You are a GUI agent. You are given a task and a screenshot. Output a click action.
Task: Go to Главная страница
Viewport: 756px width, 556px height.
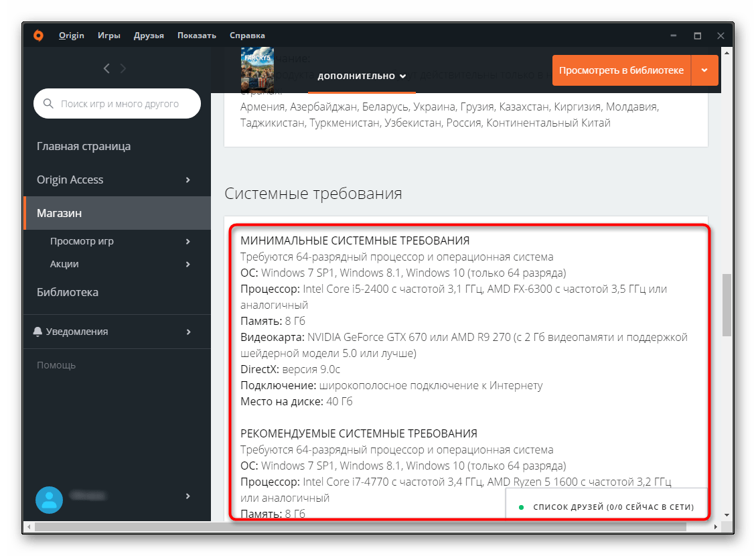(x=84, y=146)
